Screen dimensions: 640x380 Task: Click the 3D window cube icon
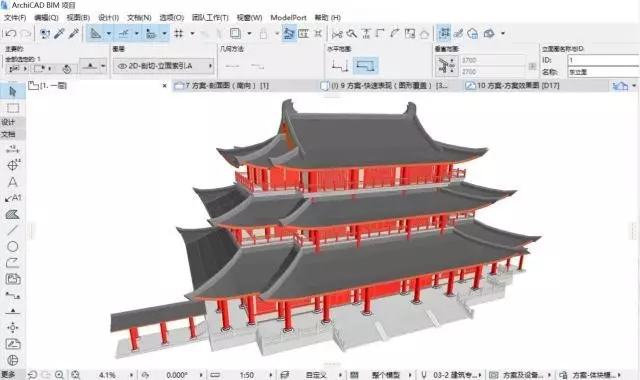489,33
